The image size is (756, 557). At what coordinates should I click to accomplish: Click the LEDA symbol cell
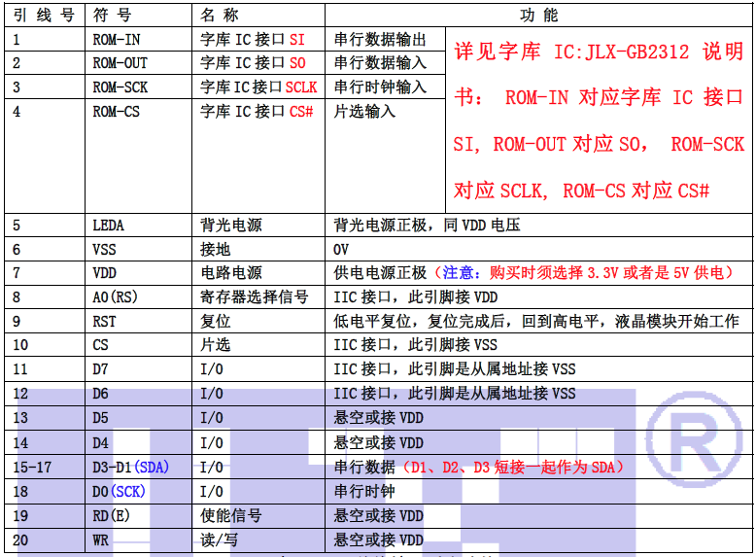click(109, 226)
